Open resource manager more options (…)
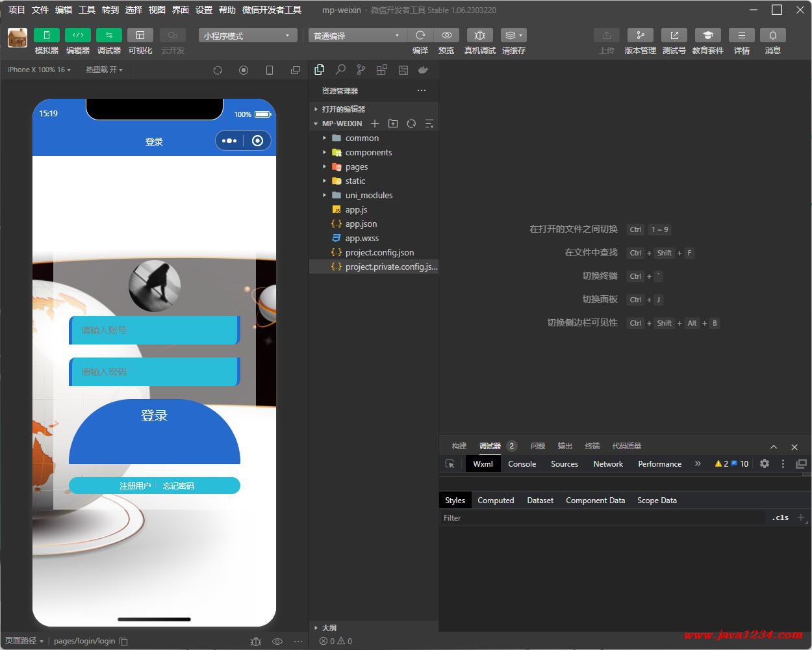The width and height of the screenshot is (812, 650). [x=422, y=90]
